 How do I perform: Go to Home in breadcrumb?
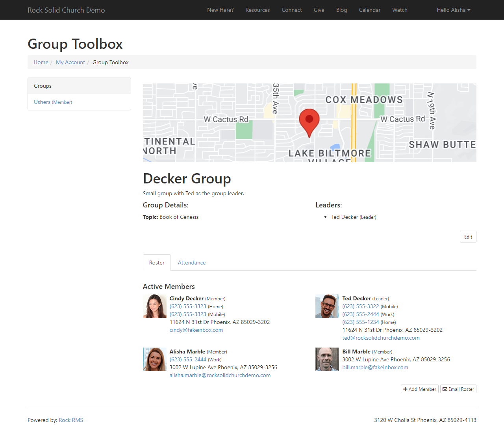(41, 62)
